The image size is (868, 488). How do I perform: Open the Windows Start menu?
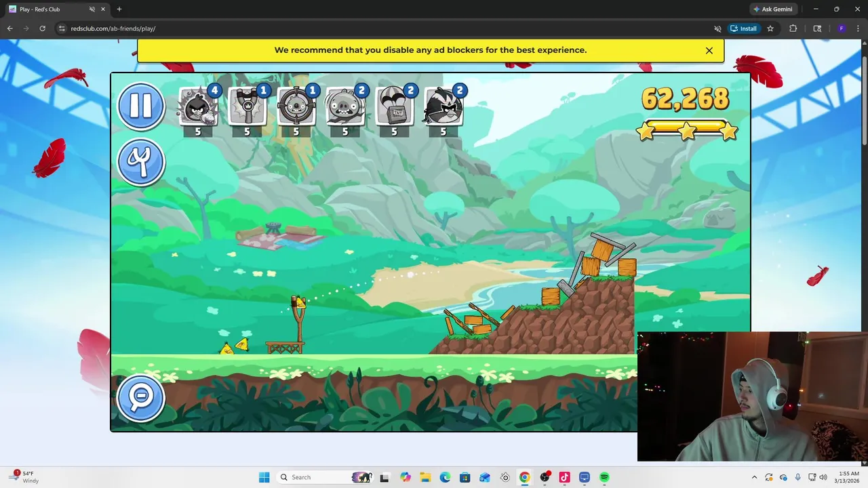(264, 477)
